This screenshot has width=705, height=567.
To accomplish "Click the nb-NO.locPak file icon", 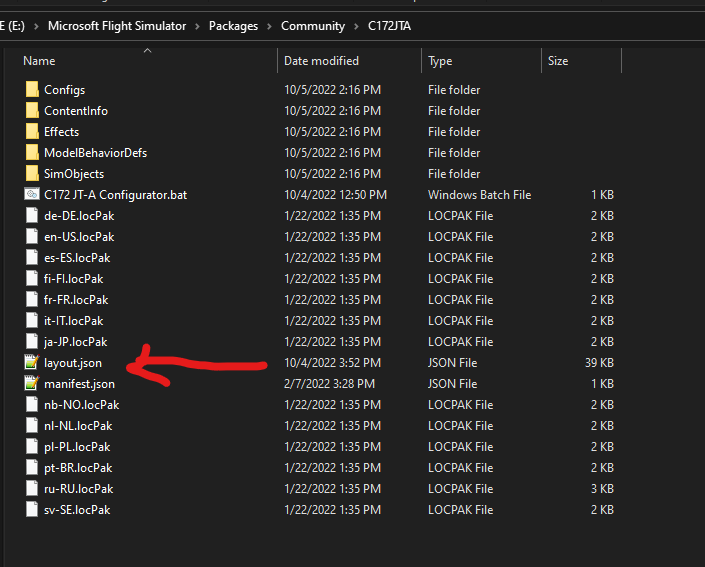I will pos(32,404).
